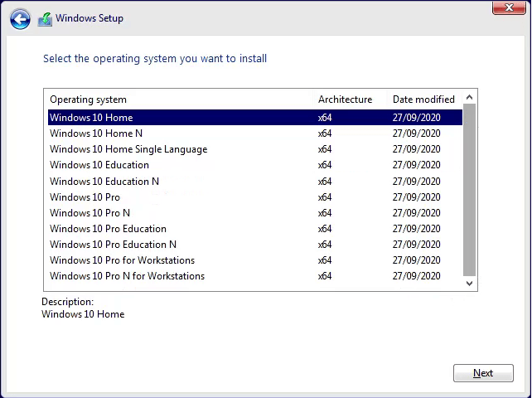Viewport: 532px width, 398px height.
Task: Choose Windows 10 Home Single Language
Action: 254,149
